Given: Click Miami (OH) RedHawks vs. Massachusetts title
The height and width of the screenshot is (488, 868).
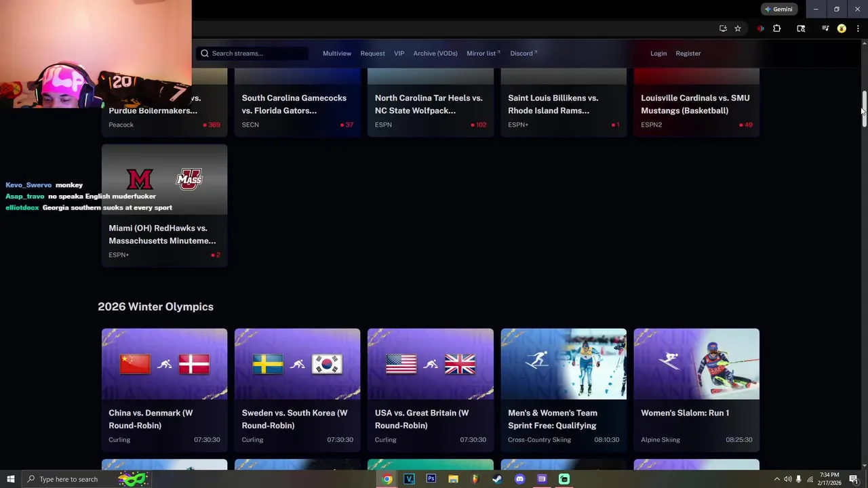Looking at the screenshot, I should [162, 235].
